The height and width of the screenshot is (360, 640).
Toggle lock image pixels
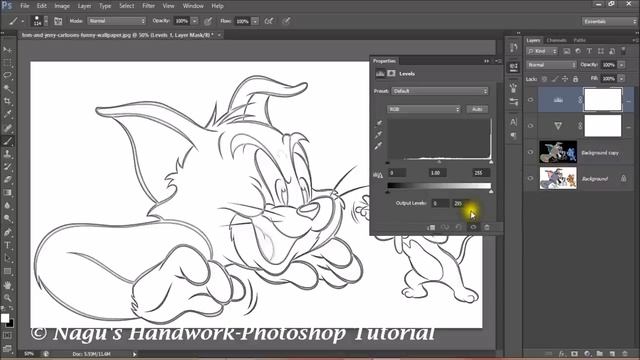pos(555,79)
